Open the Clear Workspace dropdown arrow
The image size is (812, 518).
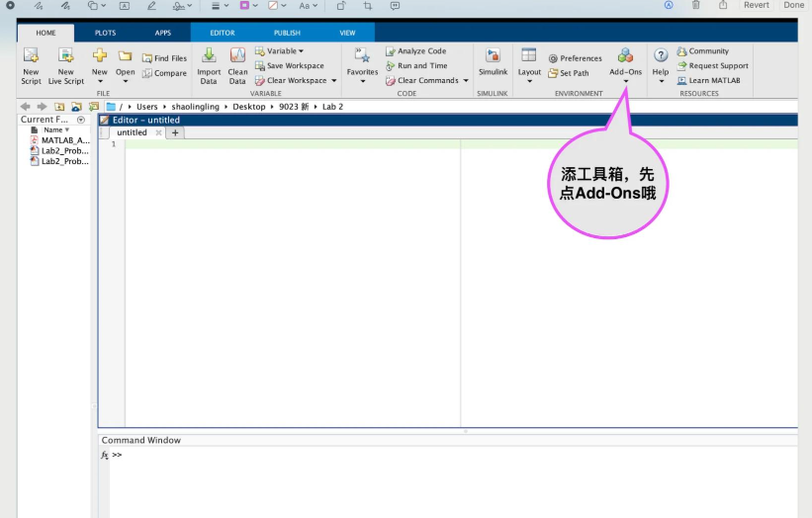334,81
